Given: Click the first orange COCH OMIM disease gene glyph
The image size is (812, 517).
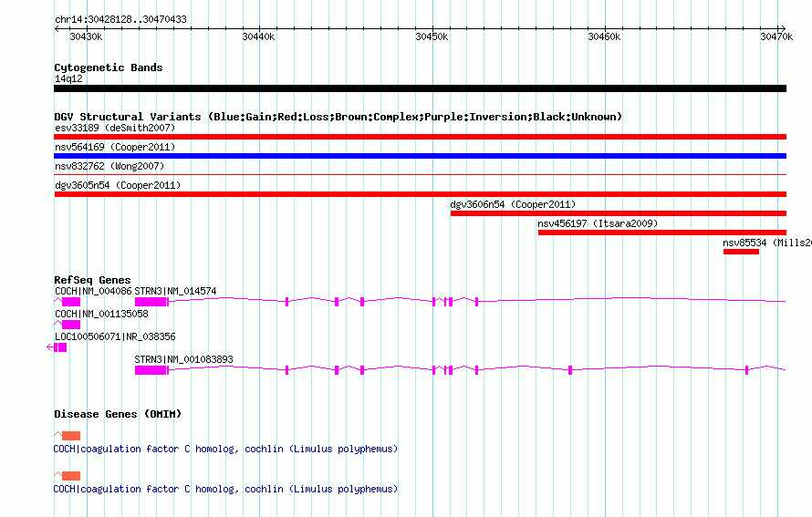Looking at the screenshot, I should [68, 436].
